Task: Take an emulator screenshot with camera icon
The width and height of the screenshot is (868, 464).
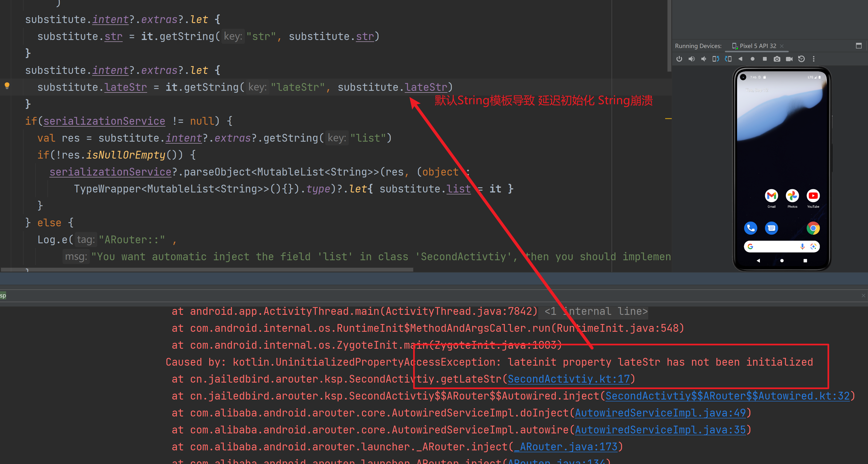Action: pyautogui.click(x=777, y=59)
